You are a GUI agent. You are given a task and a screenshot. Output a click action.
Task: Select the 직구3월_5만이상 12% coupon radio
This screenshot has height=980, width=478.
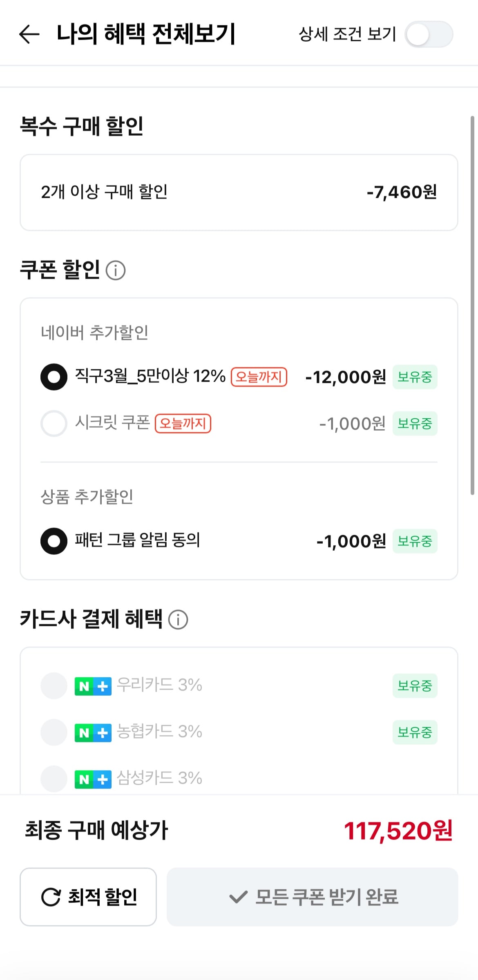pyautogui.click(x=54, y=377)
